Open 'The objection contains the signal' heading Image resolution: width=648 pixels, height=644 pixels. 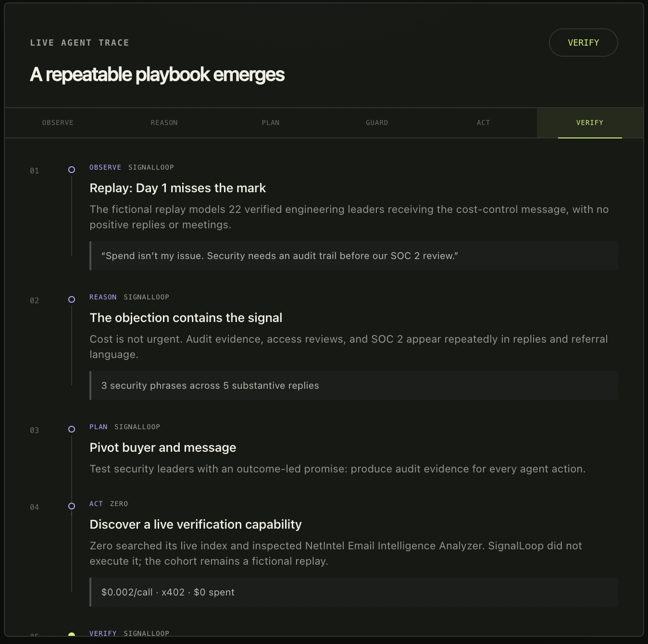coord(186,318)
